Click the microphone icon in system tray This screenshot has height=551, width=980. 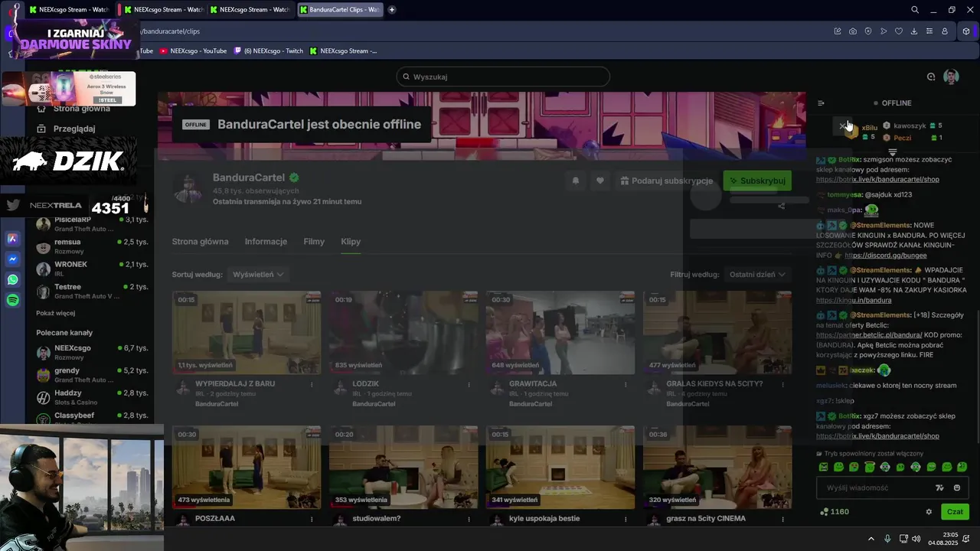887,539
